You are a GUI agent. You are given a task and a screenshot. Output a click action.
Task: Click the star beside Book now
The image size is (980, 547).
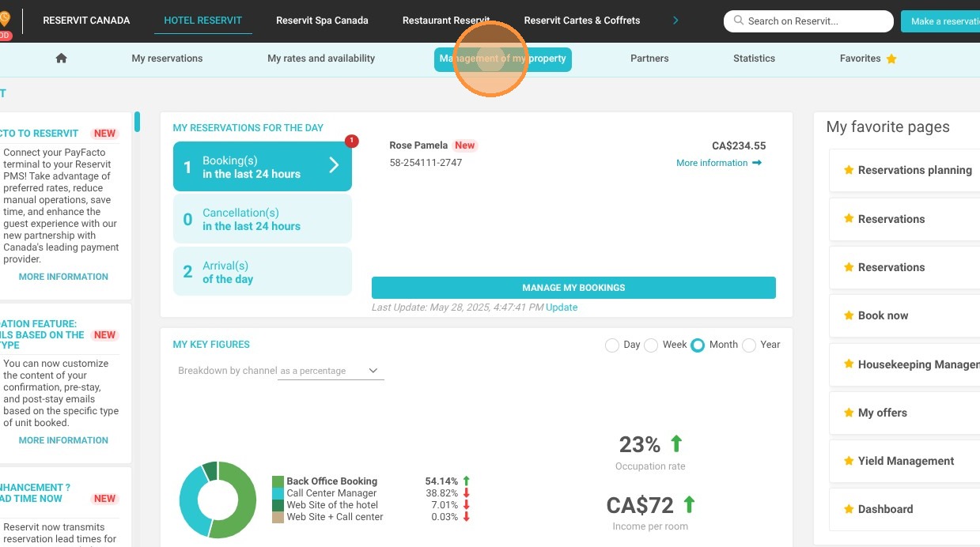849,315
